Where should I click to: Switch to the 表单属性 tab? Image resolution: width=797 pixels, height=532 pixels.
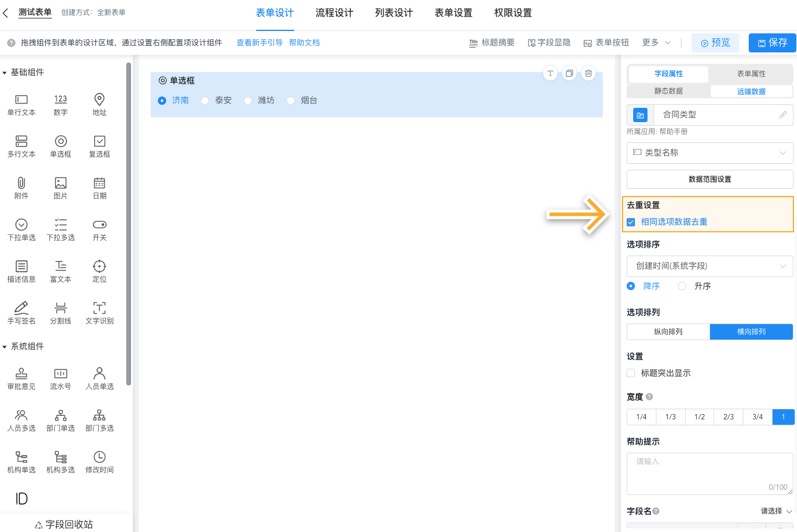(751, 73)
